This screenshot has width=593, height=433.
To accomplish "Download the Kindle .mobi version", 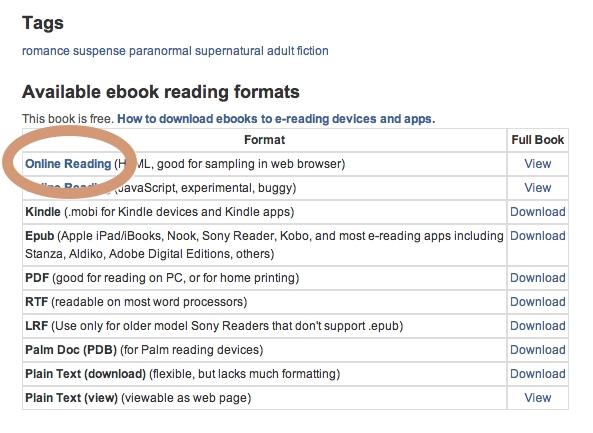I will (538, 212).
